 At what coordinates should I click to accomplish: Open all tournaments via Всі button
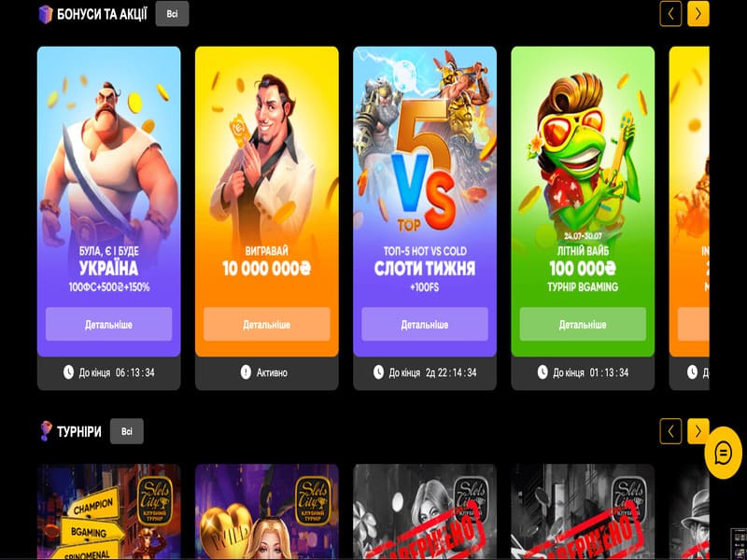[127, 431]
